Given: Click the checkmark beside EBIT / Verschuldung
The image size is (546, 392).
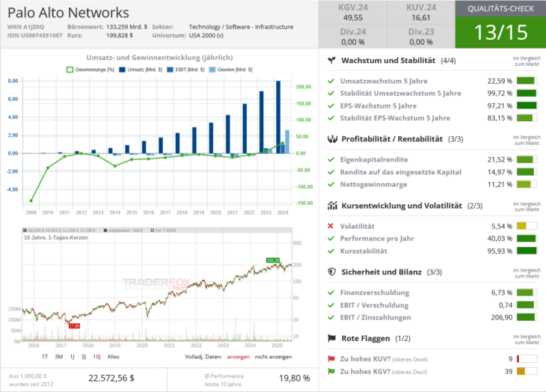Looking at the screenshot, I should (x=331, y=305).
